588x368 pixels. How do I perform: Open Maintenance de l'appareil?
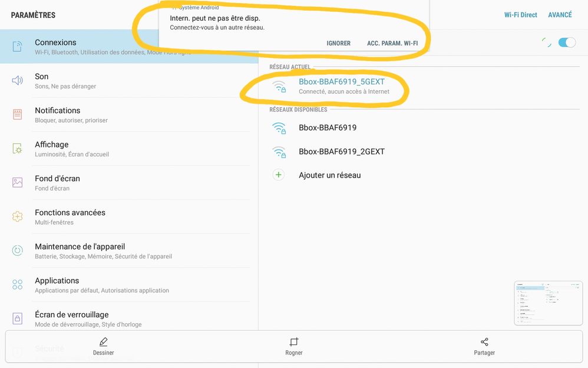tap(129, 251)
